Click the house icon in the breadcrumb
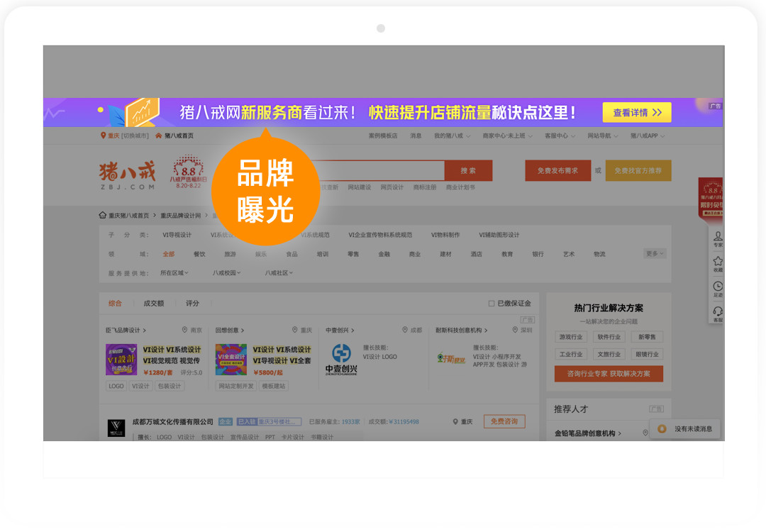The height and width of the screenshot is (532, 766). [103, 216]
